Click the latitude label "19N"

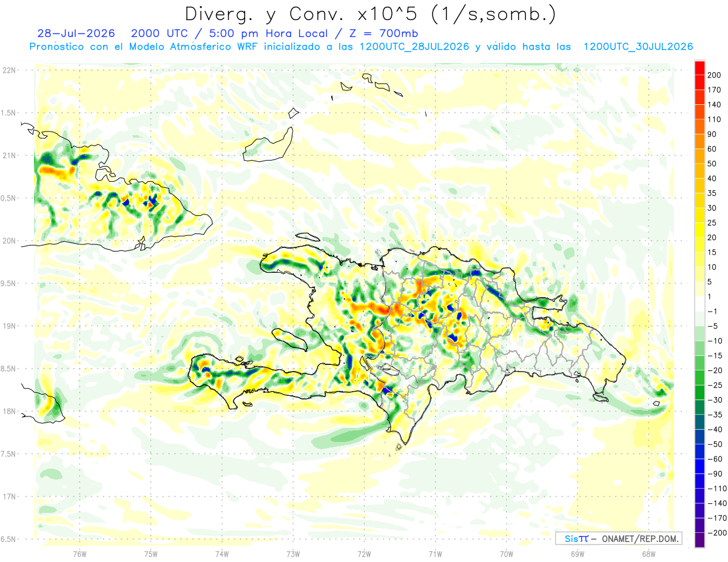coord(10,326)
